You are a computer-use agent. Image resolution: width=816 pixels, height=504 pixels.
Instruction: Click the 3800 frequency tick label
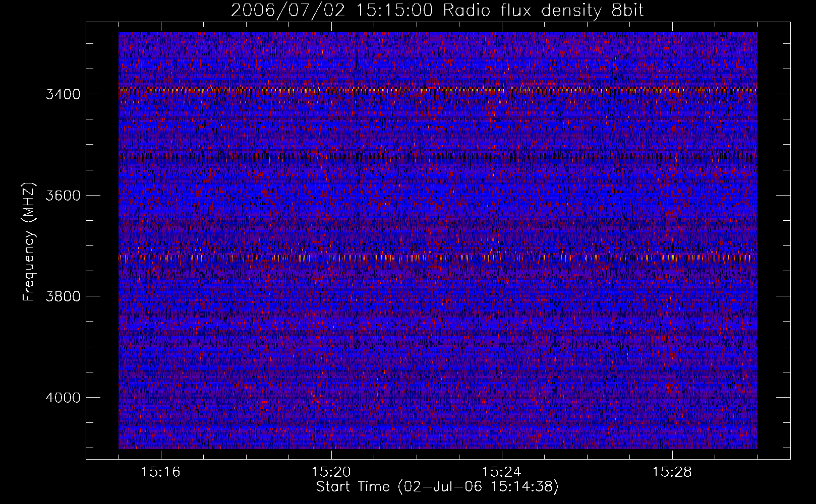tap(63, 296)
